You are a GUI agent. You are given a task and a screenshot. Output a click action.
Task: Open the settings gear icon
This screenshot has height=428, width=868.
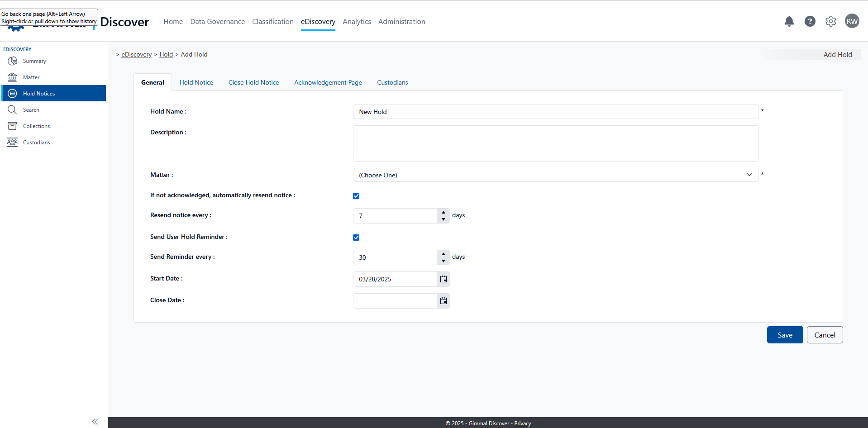coord(830,21)
